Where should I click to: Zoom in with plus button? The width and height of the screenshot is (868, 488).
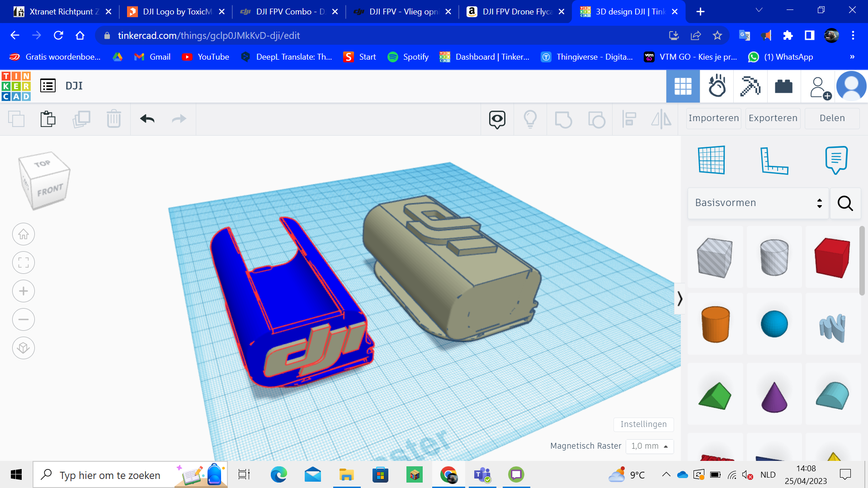(24, 291)
